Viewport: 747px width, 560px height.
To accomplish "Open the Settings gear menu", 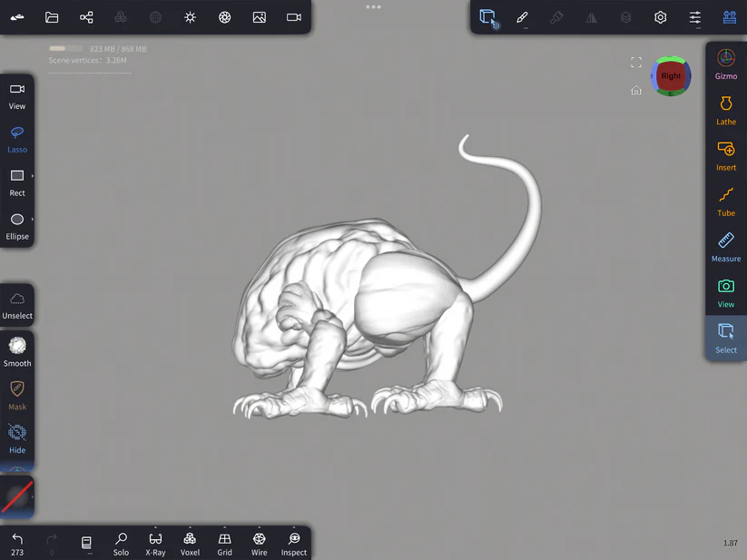I will [x=660, y=18].
